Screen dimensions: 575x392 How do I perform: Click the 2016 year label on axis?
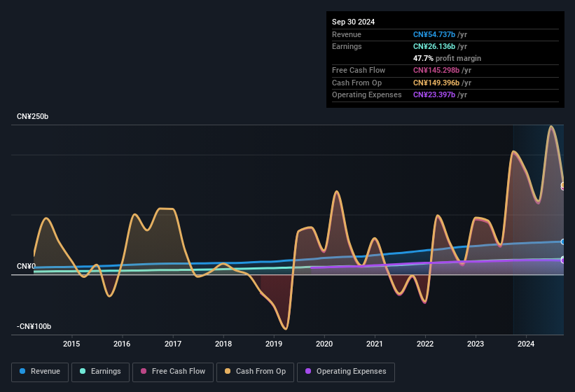[122, 344]
